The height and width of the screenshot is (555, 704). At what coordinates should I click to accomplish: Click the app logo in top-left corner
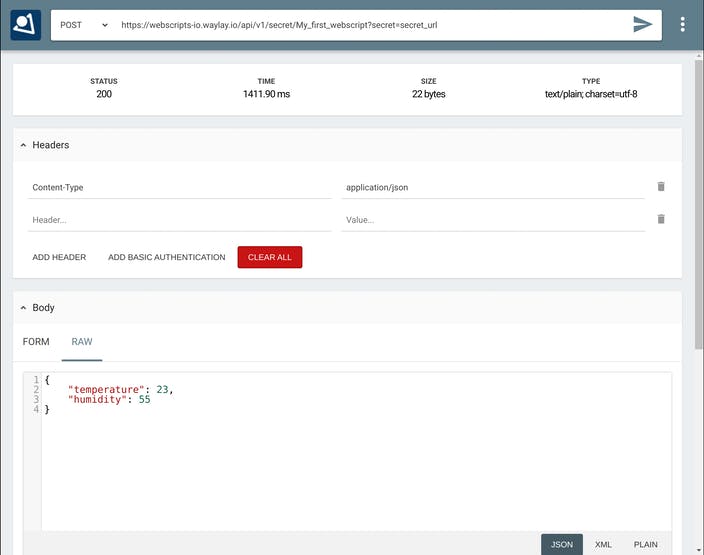point(25,24)
